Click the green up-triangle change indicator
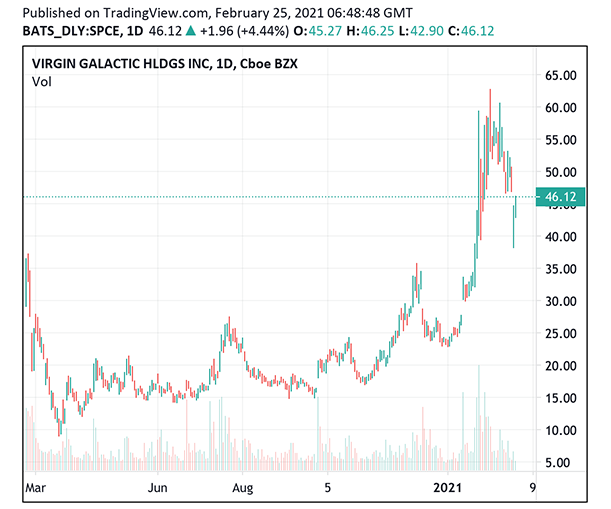This screenshot has width=611, height=509. point(191,30)
